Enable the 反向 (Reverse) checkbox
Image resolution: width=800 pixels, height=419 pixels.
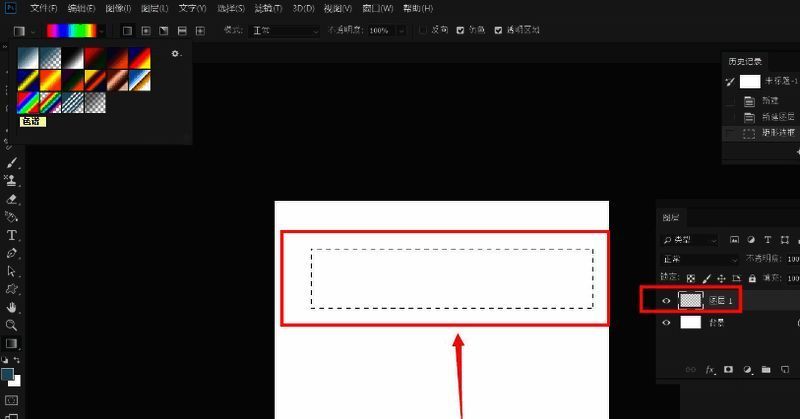[422, 30]
